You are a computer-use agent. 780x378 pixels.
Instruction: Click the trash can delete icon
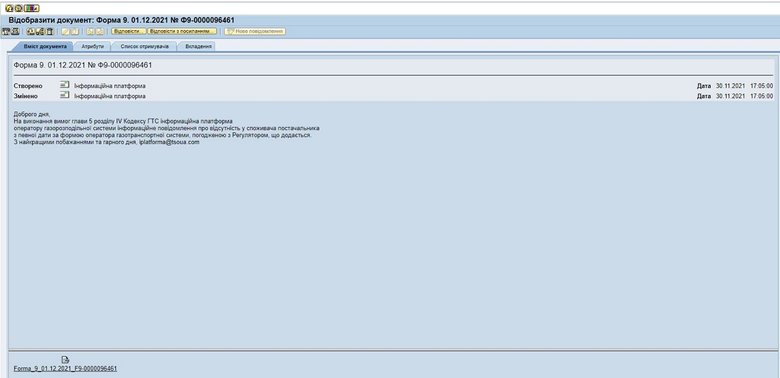pyautogui.click(x=50, y=31)
